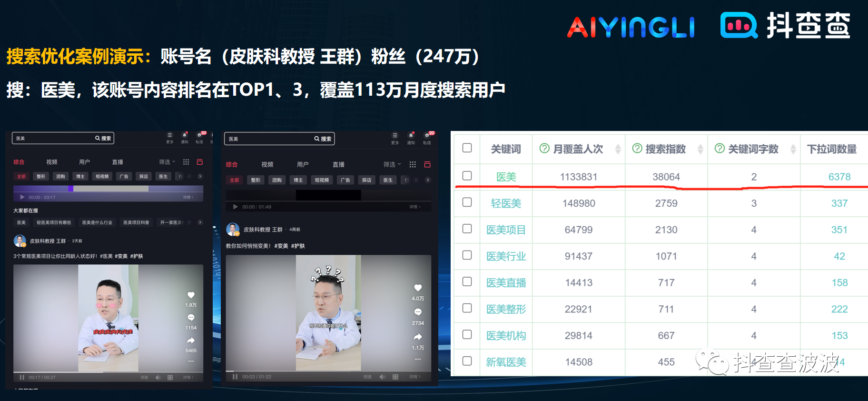The image size is (868, 401).
Task: Seek on the 00:37 video progress bar
Action: point(108,372)
